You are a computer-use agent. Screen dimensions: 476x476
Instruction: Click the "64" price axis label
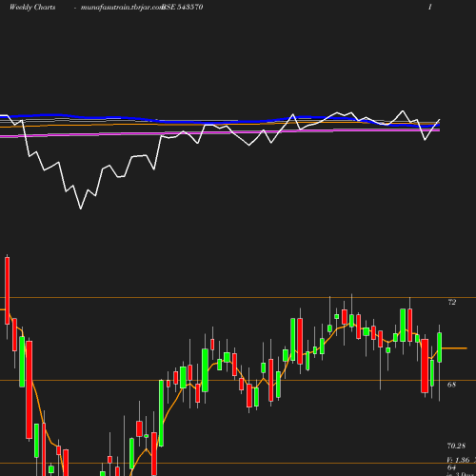tap(451, 467)
